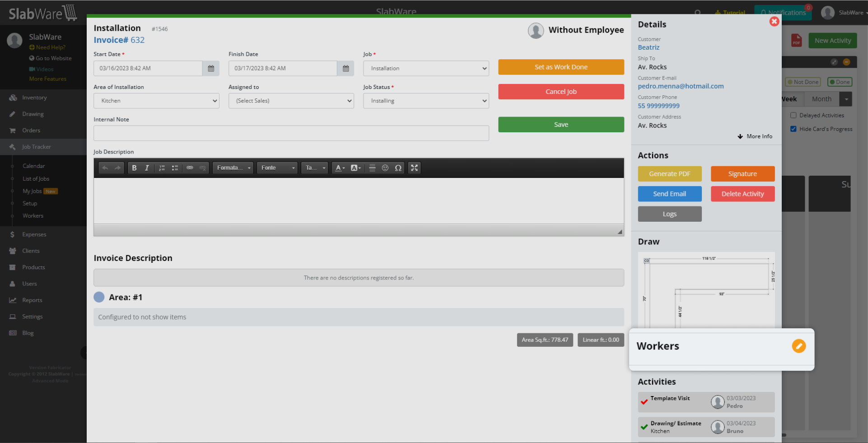Open the Job Status dropdown
Screen dimensions: 868x443
(426, 101)
